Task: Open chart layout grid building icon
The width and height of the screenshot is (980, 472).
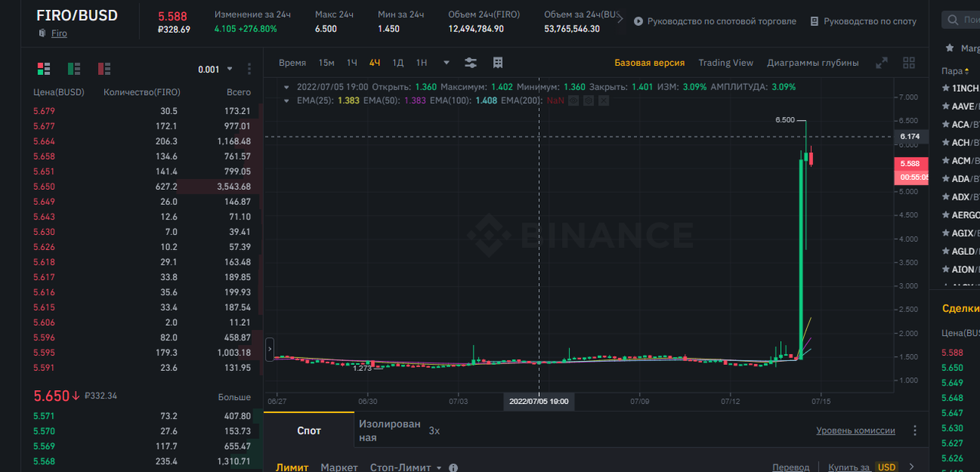Action: (498, 63)
